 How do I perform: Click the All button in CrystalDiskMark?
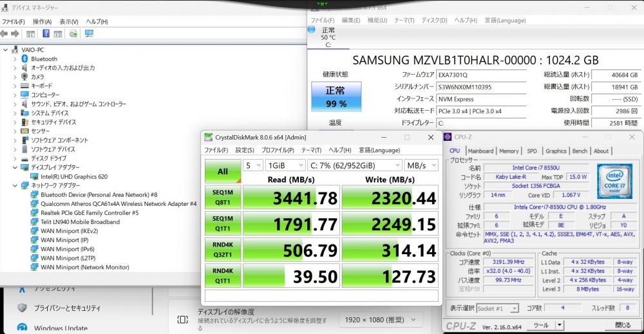(x=223, y=171)
